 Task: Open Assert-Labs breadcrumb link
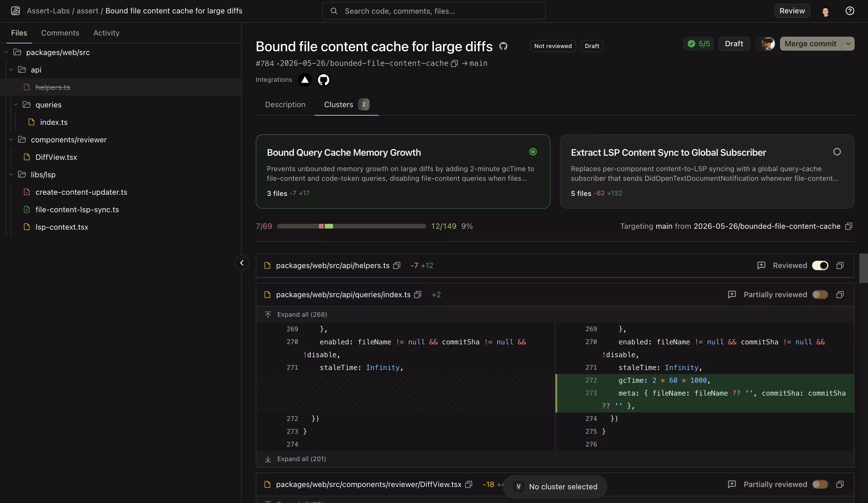coord(48,11)
